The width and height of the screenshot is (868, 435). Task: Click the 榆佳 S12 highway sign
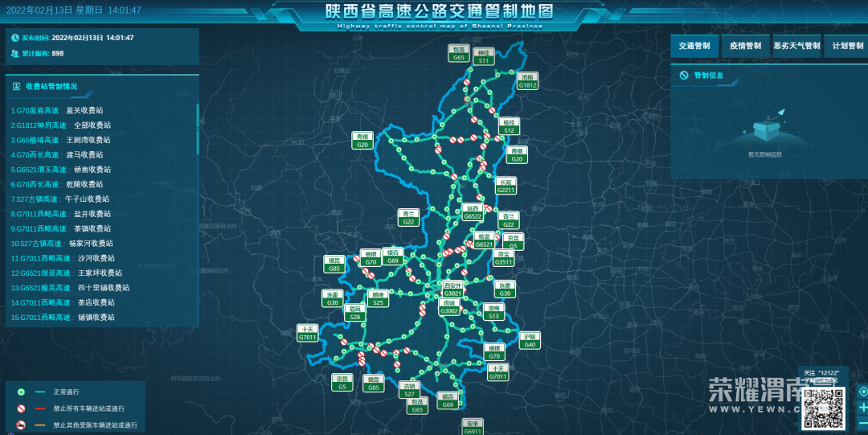click(509, 126)
